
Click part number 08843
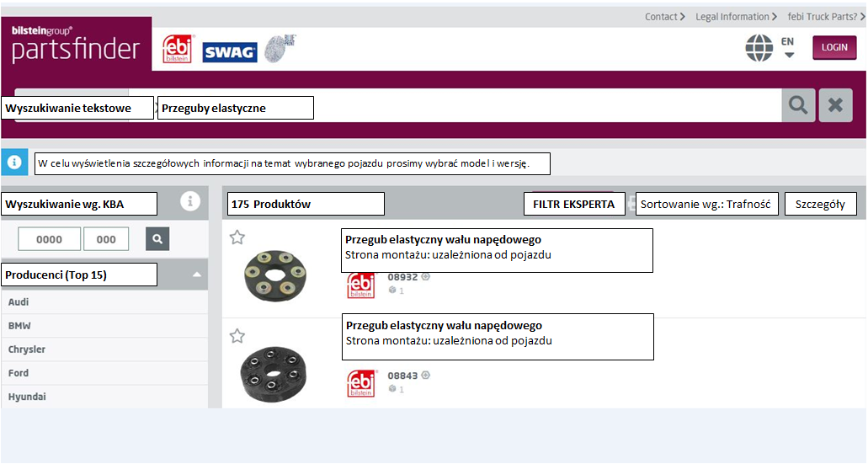pos(402,376)
